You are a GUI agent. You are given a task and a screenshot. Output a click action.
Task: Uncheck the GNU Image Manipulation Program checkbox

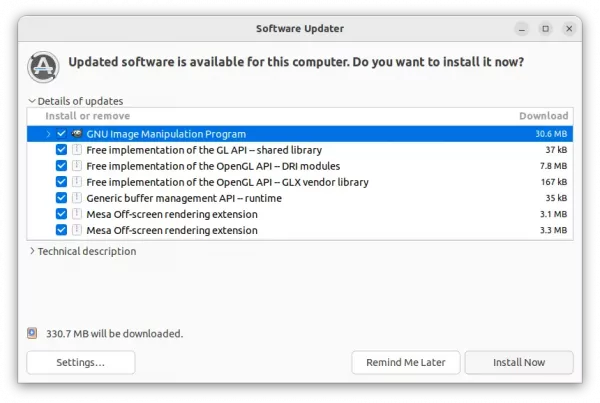[61, 134]
